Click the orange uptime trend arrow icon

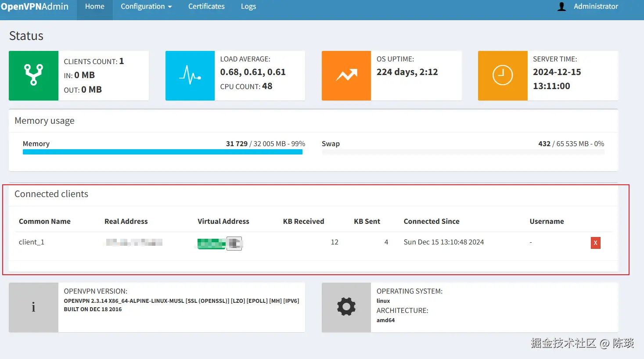pos(346,75)
